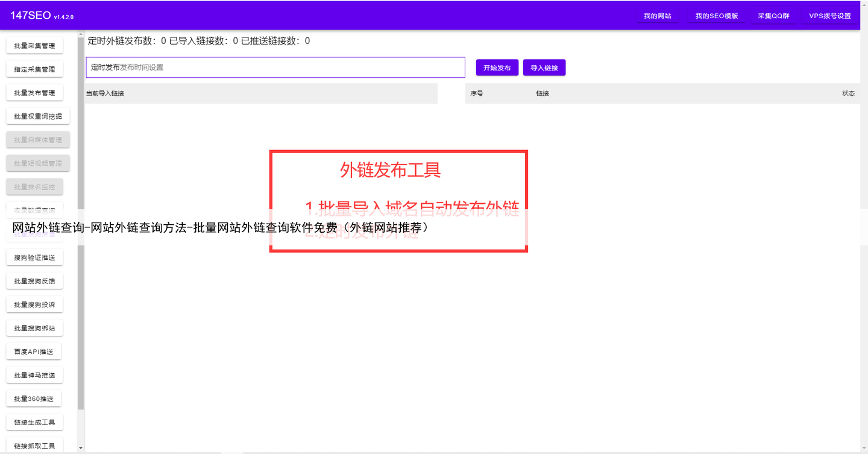Open the 采集QQ群 link
Image resolution: width=868 pixels, height=454 pixels.
pos(773,16)
